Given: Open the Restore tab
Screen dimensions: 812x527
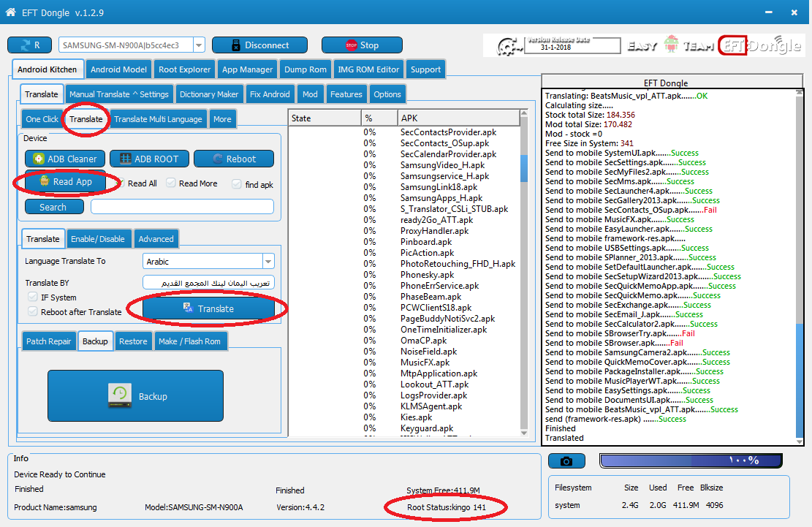Looking at the screenshot, I should tap(133, 341).
